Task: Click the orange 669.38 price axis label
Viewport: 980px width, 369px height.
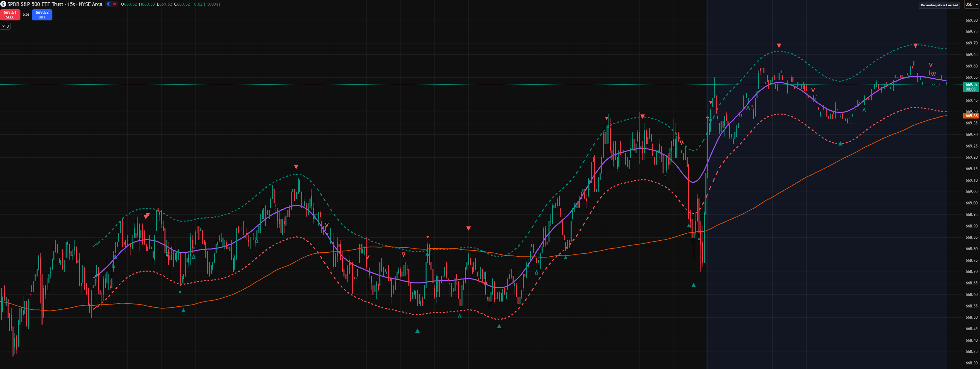Action: pyautogui.click(x=971, y=116)
